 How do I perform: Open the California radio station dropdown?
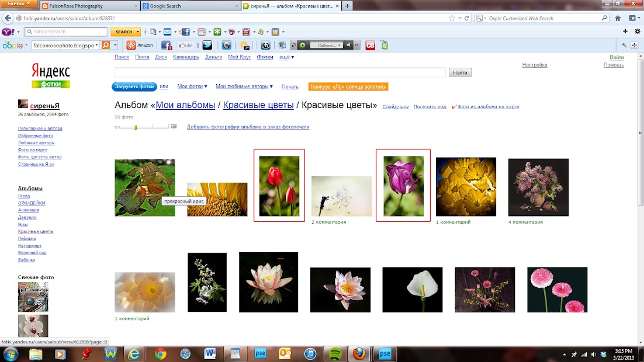327,45
